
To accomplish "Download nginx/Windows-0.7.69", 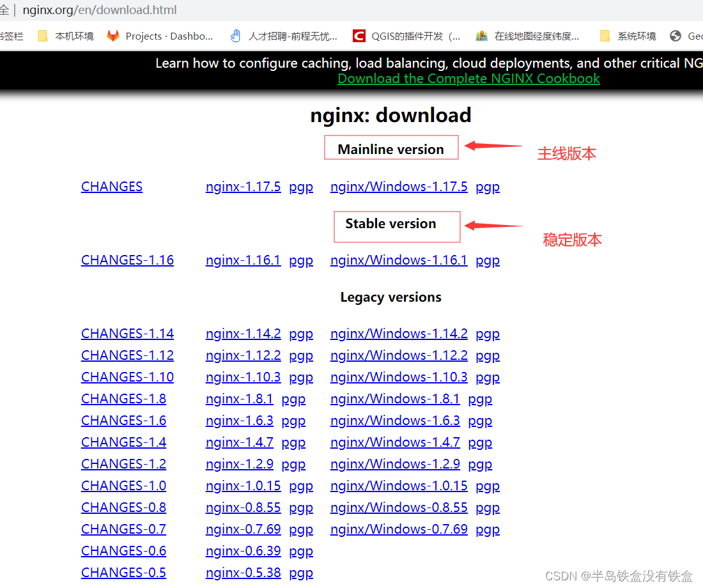I will click(x=399, y=529).
